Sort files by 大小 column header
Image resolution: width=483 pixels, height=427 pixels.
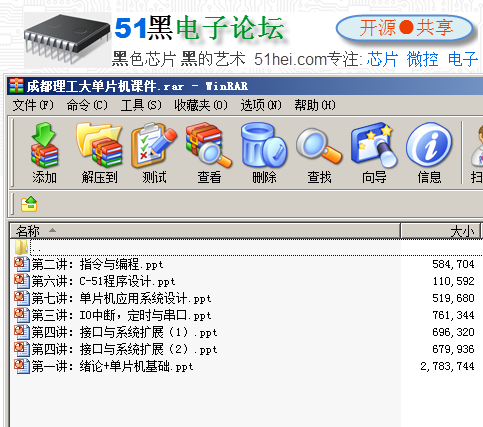[x=440, y=231]
